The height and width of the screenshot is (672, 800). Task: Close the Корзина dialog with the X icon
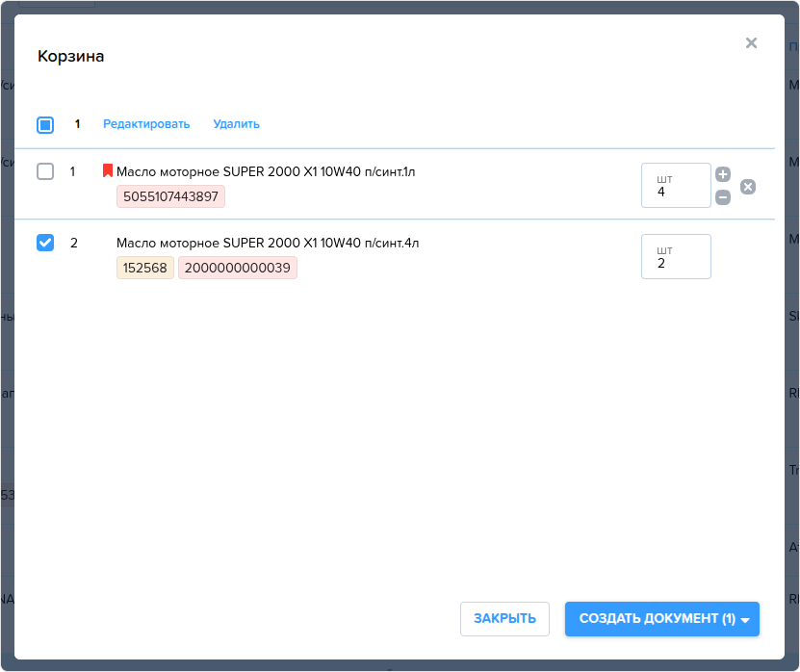[751, 43]
